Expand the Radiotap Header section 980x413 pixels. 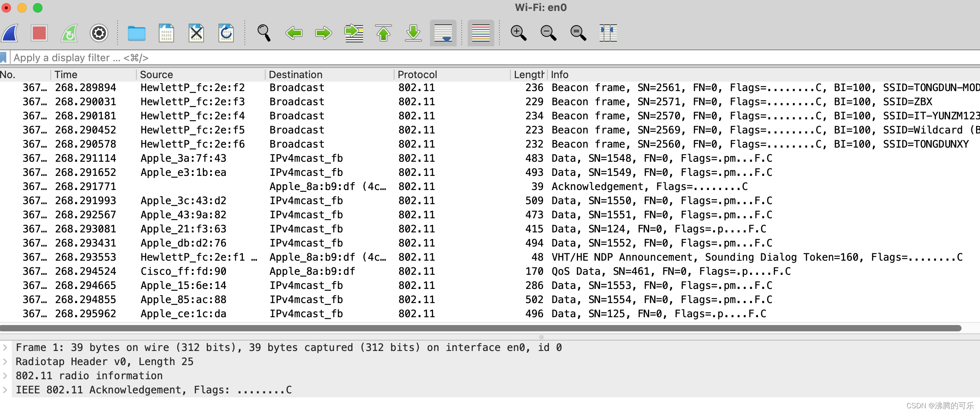6,361
